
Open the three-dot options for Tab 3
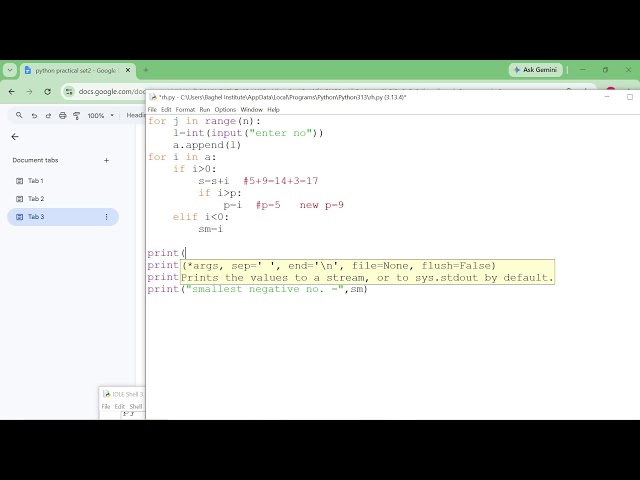[x=107, y=217]
